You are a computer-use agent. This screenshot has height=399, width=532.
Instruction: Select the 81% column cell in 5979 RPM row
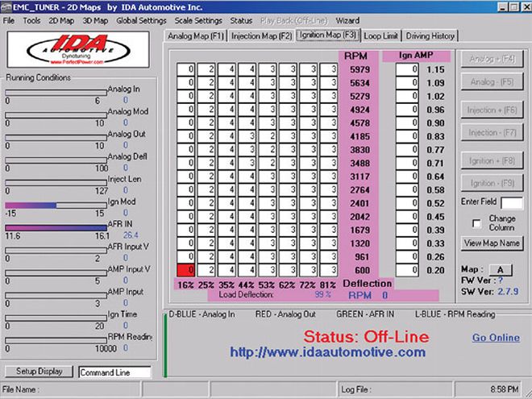(328, 69)
